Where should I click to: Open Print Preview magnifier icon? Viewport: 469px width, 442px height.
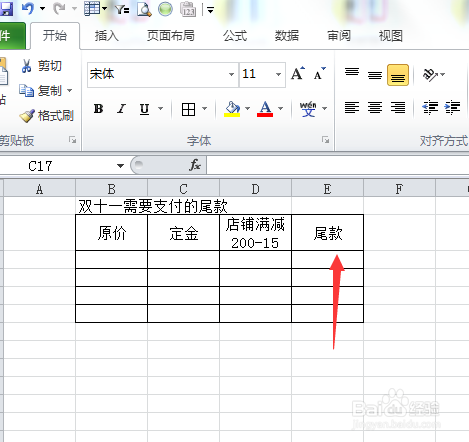pos(144,9)
